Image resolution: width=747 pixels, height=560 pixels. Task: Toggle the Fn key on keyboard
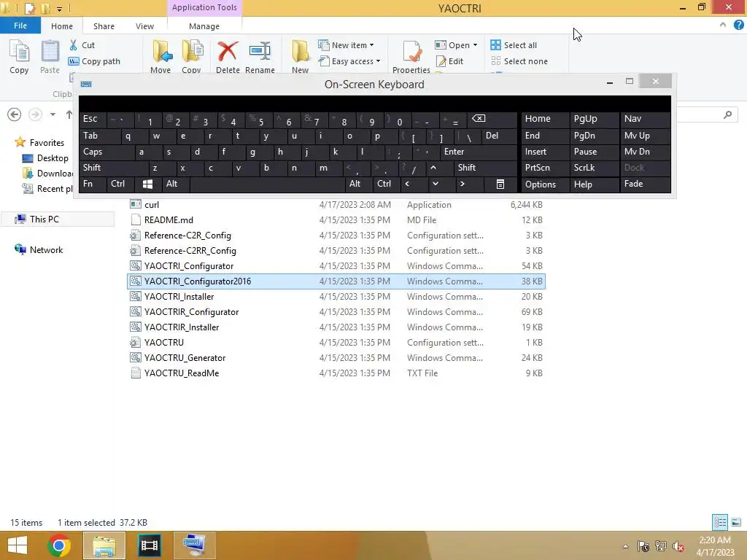coord(93,184)
